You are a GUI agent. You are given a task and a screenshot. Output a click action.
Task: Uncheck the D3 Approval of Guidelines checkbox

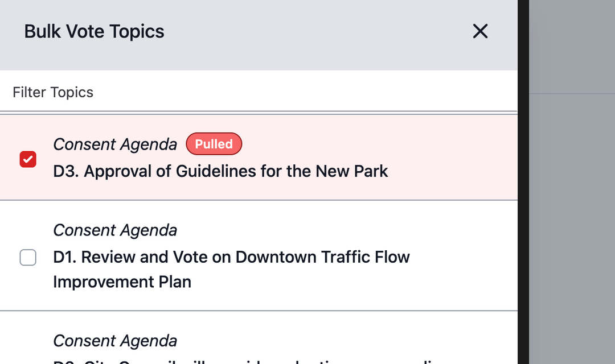click(x=28, y=159)
